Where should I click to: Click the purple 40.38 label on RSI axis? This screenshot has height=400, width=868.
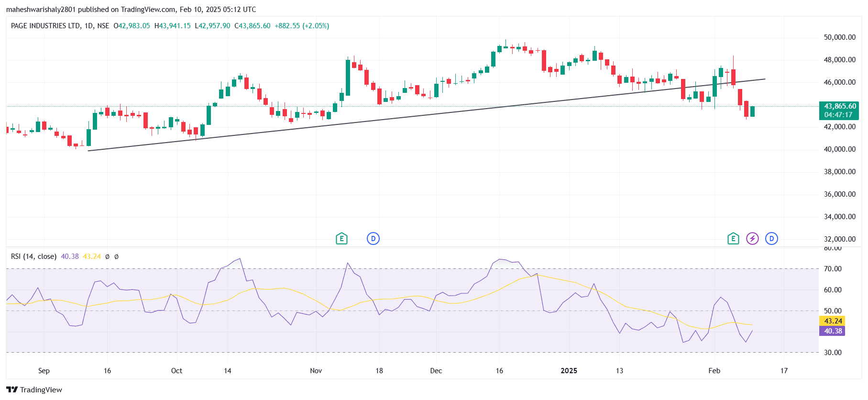(x=833, y=331)
